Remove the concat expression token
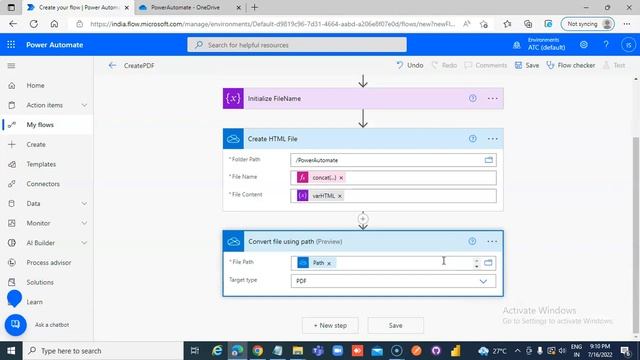This screenshot has height=360, width=640. (341, 178)
